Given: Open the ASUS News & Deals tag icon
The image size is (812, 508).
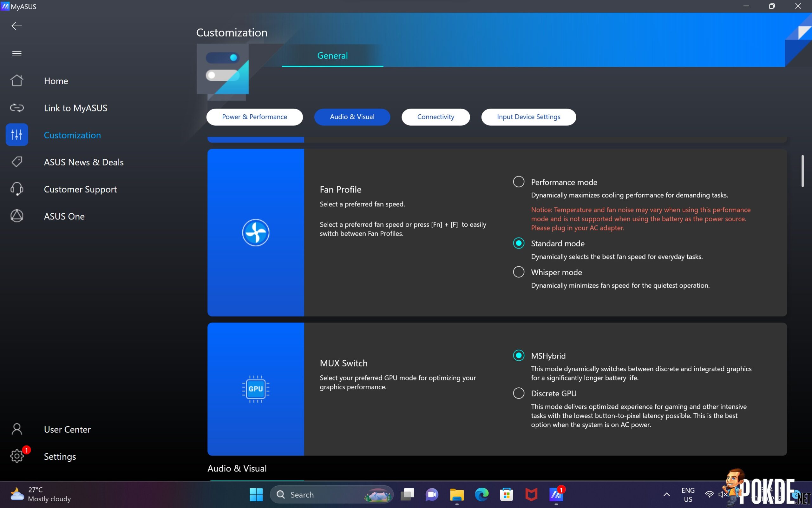Looking at the screenshot, I should (17, 162).
